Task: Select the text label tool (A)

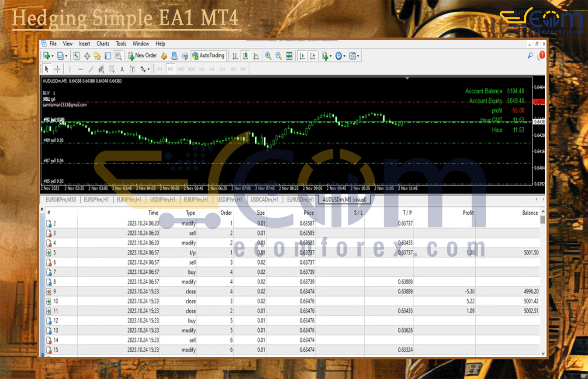Action: pos(122,69)
